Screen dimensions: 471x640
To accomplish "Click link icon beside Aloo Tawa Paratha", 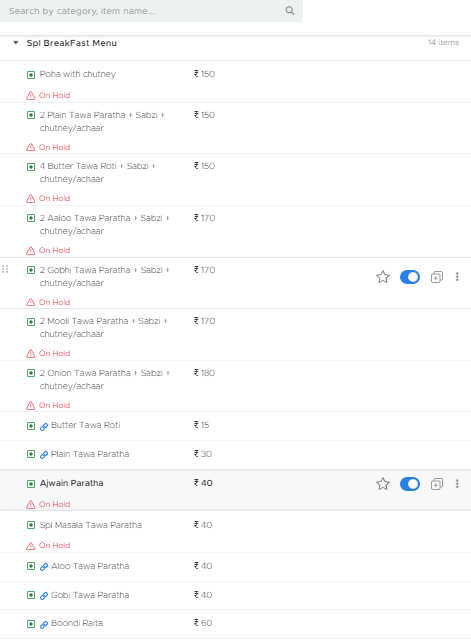I will (44, 567).
